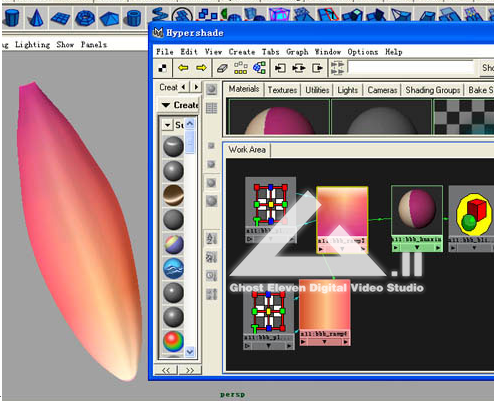This screenshot has height=401, width=494.
Task: Open the File menu in Hypershade
Action: tap(165, 52)
